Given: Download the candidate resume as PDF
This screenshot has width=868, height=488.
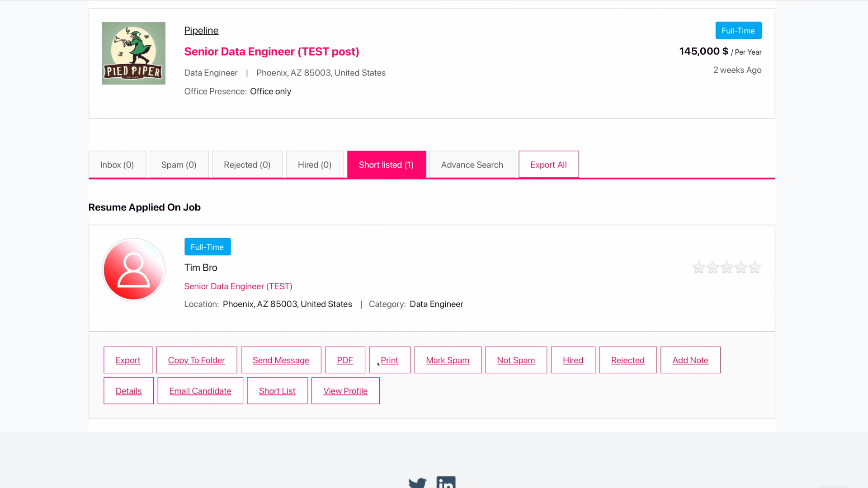Looking at the screenshot, I should [x=345, y=360].
